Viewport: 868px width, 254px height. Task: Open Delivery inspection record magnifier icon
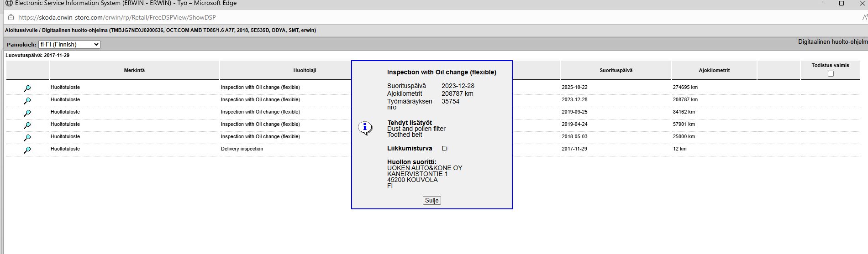(x=27, y=150)
